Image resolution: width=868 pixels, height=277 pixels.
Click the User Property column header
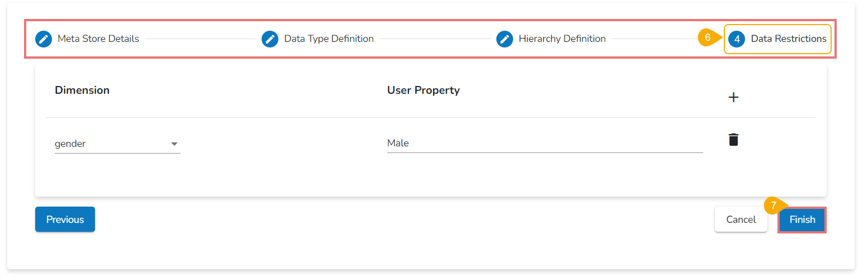[x=423, y=90]
